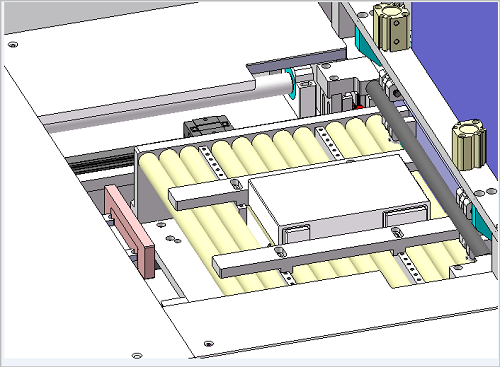Select the pink handle bracket
This screenshot has height=367, width=500.
129,231
